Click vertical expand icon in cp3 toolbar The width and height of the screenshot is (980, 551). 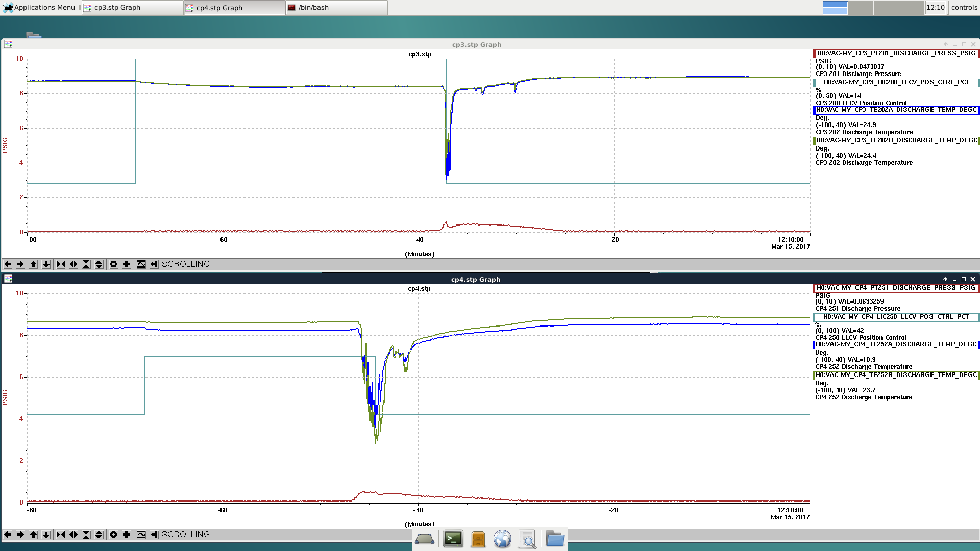[x=99, y=264]
